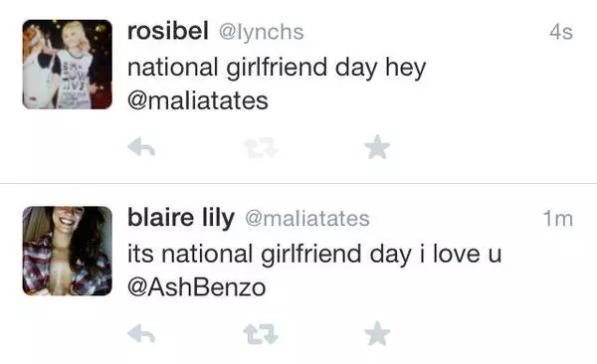The image size is (597, 364).
Task: Retweet blaire lily's tweet
Action: [x=261, y=334]
